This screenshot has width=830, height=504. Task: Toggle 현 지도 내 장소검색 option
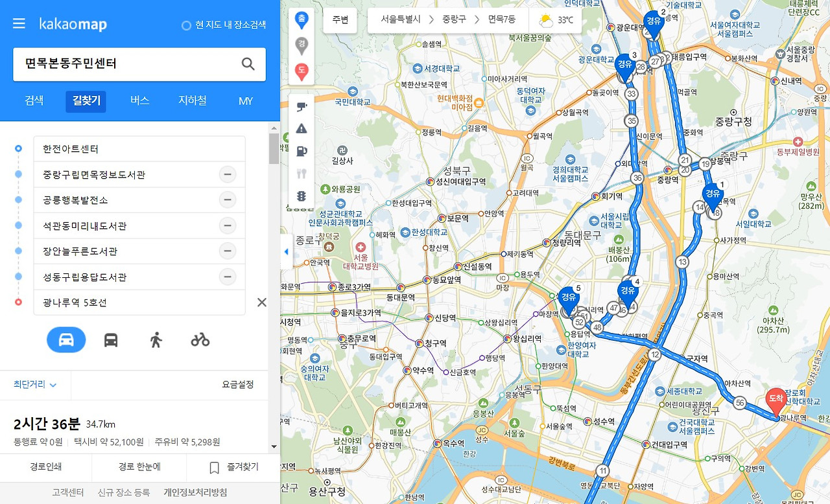tap(224, 25)
